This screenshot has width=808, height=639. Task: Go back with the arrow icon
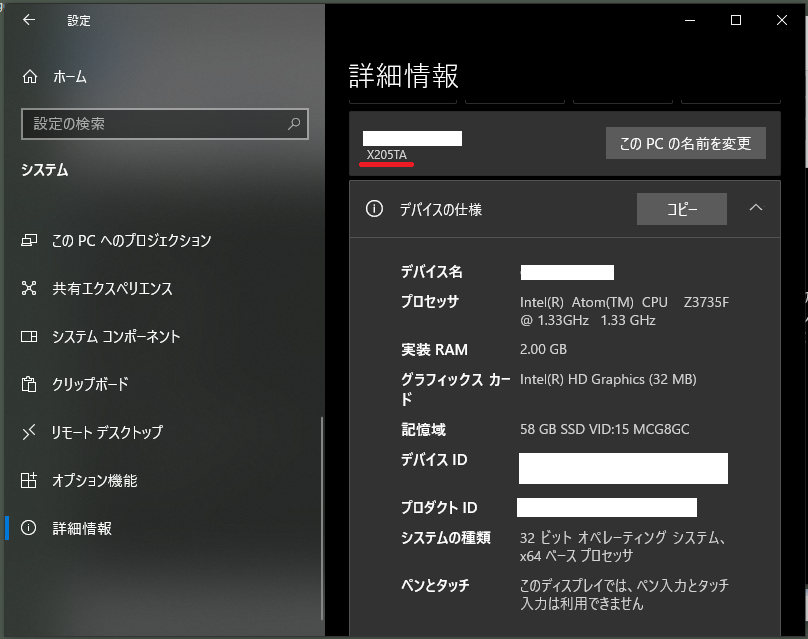29,20
